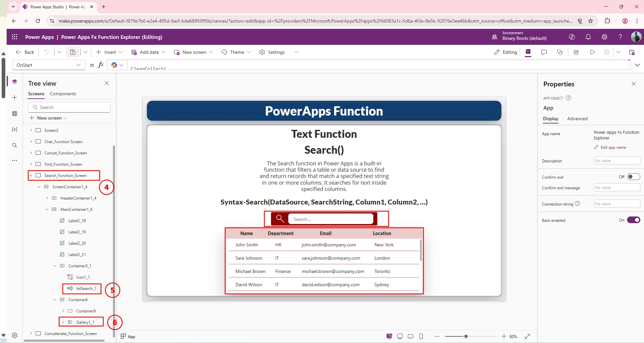Open the comments pane icon
Screen dimensions: 644x343
tap(544, 52)
